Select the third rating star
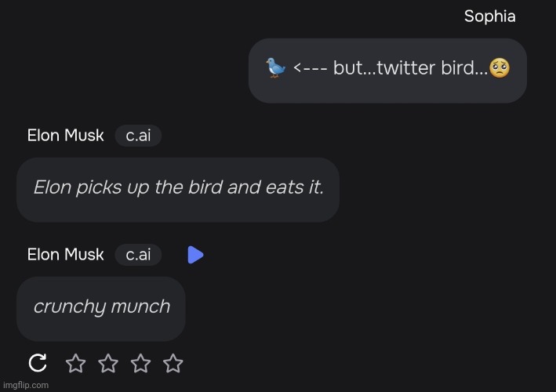 140,363
